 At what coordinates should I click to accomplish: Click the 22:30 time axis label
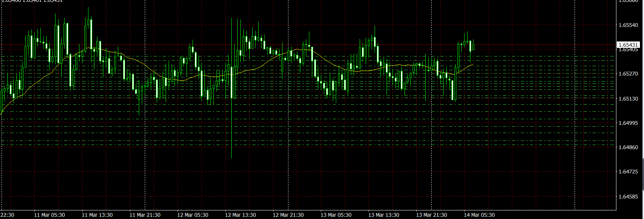pyautogui.click(x=7, y=215)
